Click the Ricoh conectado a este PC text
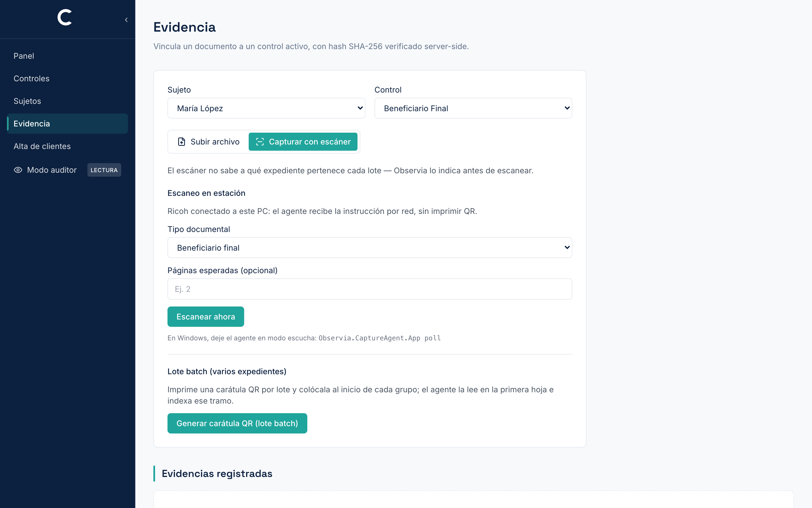The height and width of the screenshot is (508, 812). coord(322,211)
